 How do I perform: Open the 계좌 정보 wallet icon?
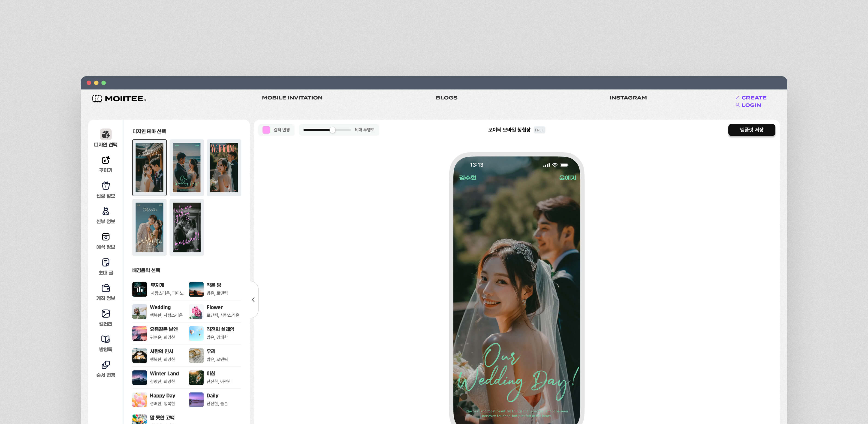105,288
